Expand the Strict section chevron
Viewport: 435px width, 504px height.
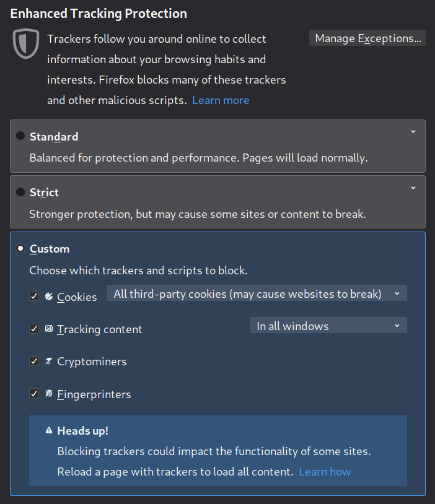pyautogui.click(x=413, y=188)
